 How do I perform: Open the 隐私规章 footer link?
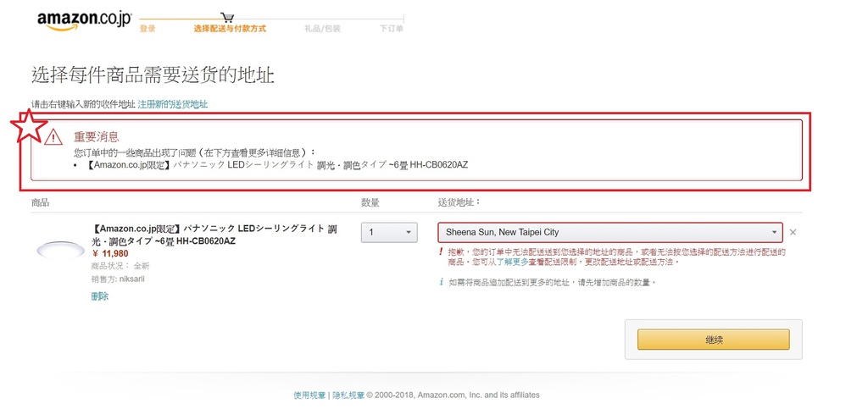(x=348, y=395)
